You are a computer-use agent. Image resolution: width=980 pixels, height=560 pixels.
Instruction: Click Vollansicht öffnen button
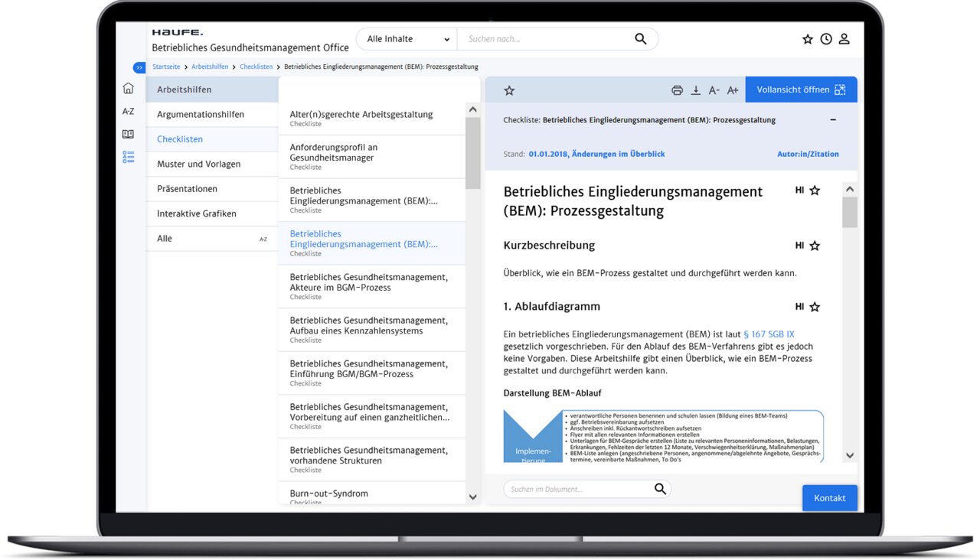coord(801,90)
